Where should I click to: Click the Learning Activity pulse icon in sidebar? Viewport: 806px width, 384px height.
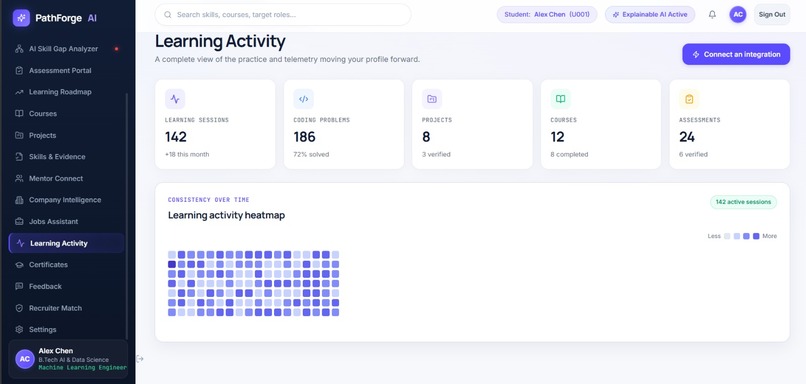coord(21,243)
